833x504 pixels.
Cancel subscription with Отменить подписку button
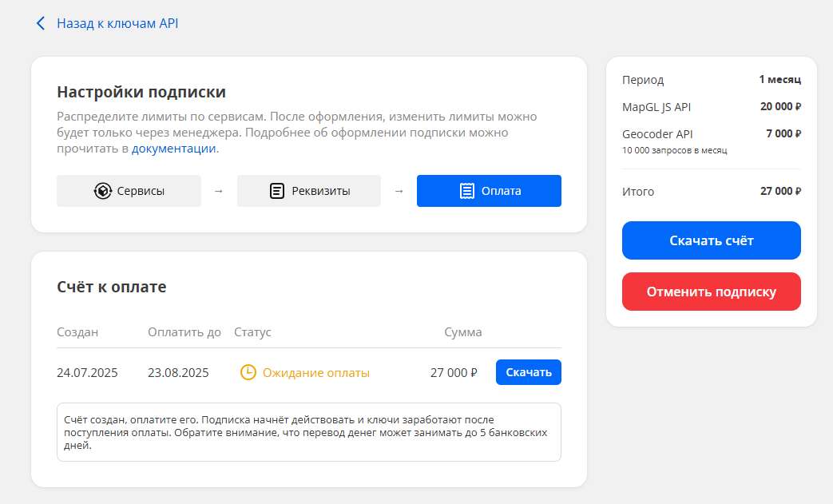712,292
